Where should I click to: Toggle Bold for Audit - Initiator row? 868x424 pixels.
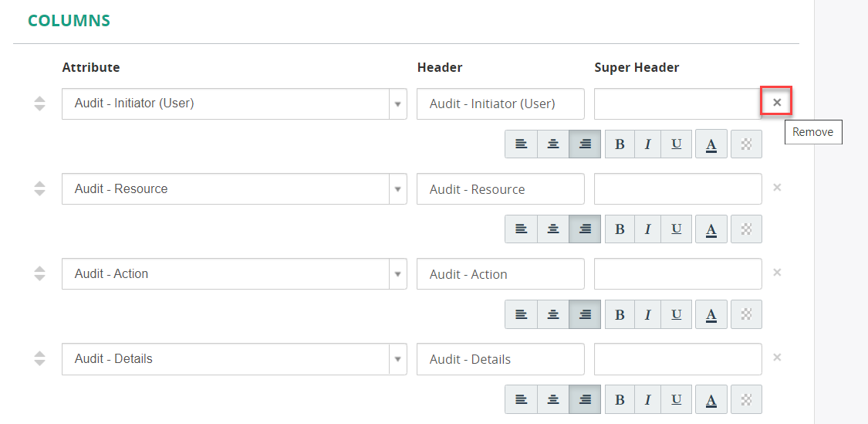pyautogui.click(x=620, y=144)
